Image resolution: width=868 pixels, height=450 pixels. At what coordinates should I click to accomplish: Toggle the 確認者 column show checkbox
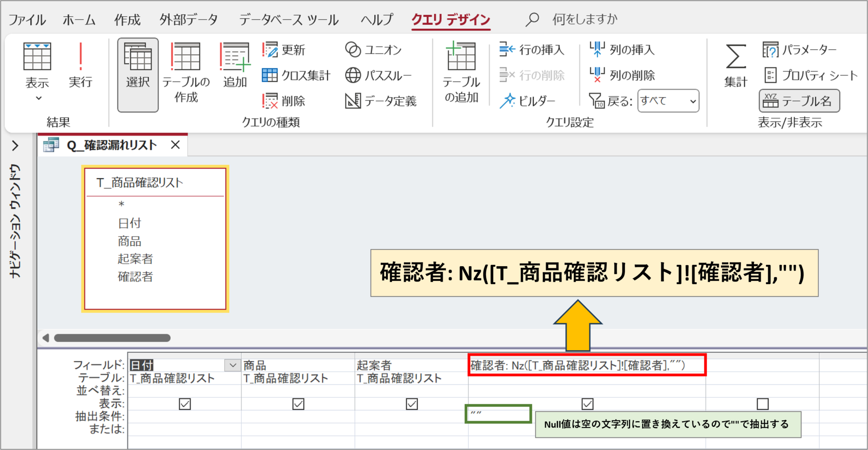pyautogui.click(x=587, y=404)
